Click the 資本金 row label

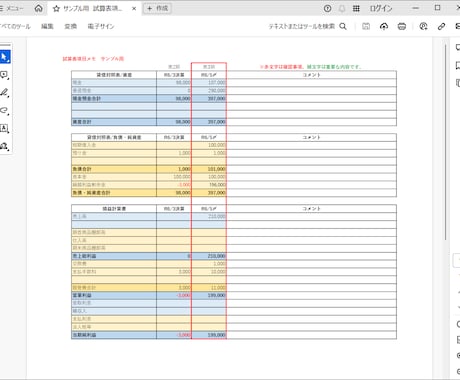point(79,177)
